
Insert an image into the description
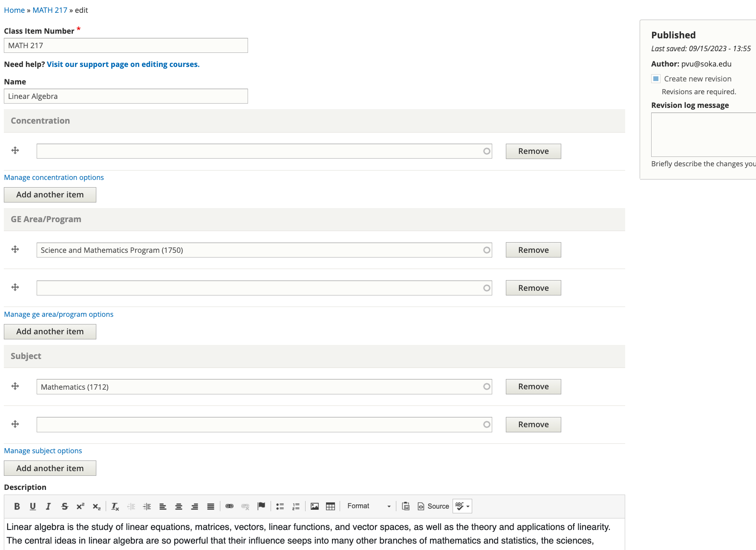click(x=315, y=506)
